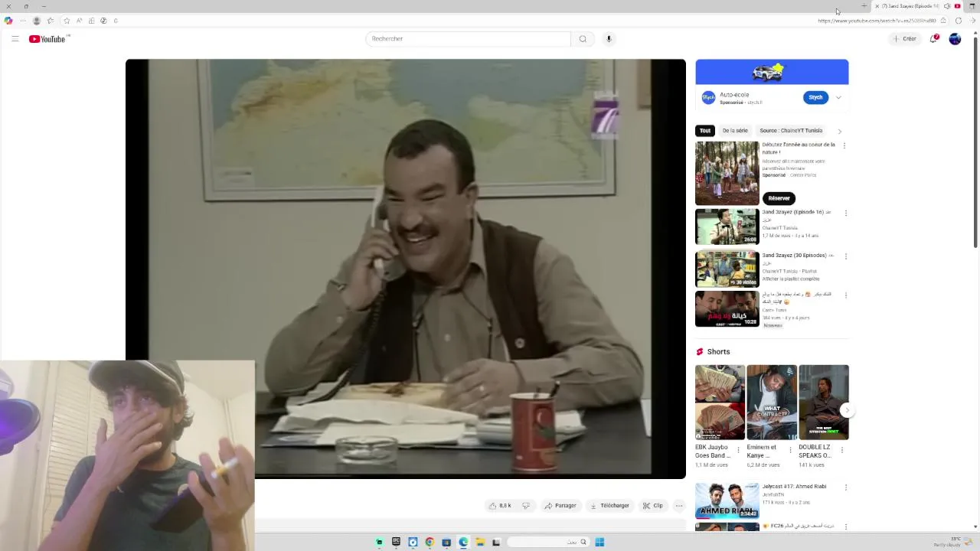Open options for 30 Episodes playlist
The width and height of the screenshot is (980, 551).
(x=845, y=256)
